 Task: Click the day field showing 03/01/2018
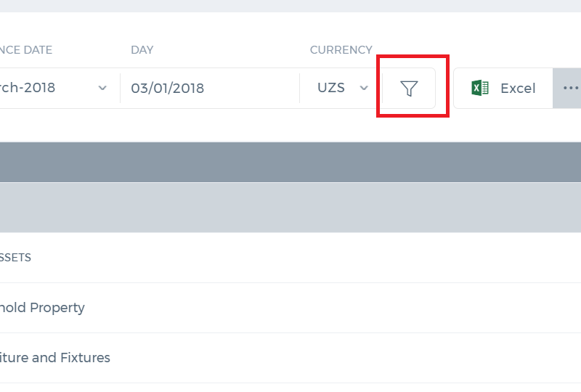210,88
